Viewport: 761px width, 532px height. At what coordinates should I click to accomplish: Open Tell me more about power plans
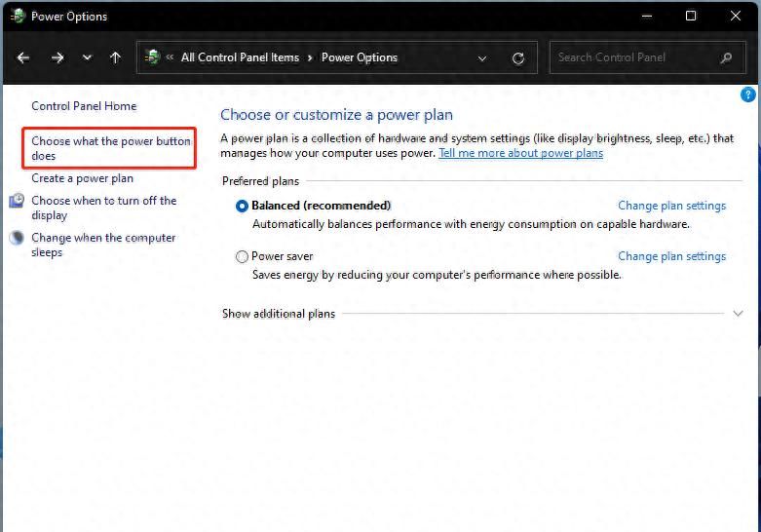(520, 153)
